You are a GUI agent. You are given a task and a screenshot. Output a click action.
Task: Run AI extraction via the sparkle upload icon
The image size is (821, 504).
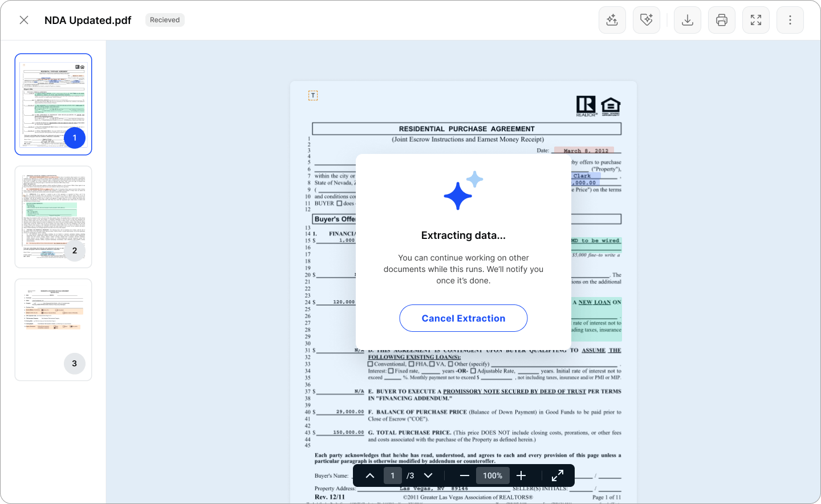click(x=612, y=19)
